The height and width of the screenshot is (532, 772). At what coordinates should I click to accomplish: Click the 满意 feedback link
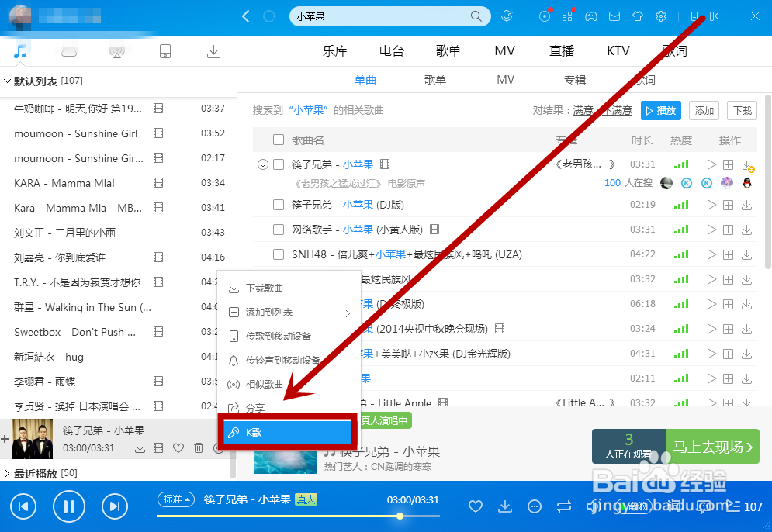(x=583, y=111)
